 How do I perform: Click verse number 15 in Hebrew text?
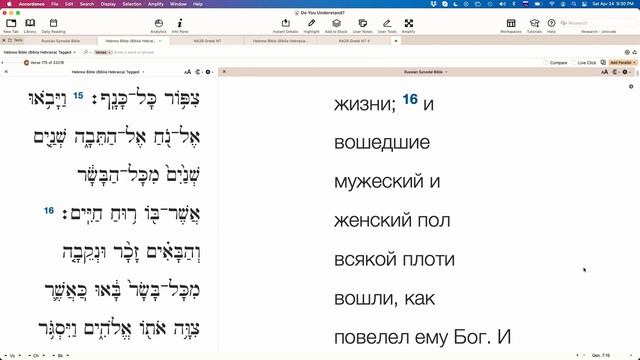coord(78,96)
